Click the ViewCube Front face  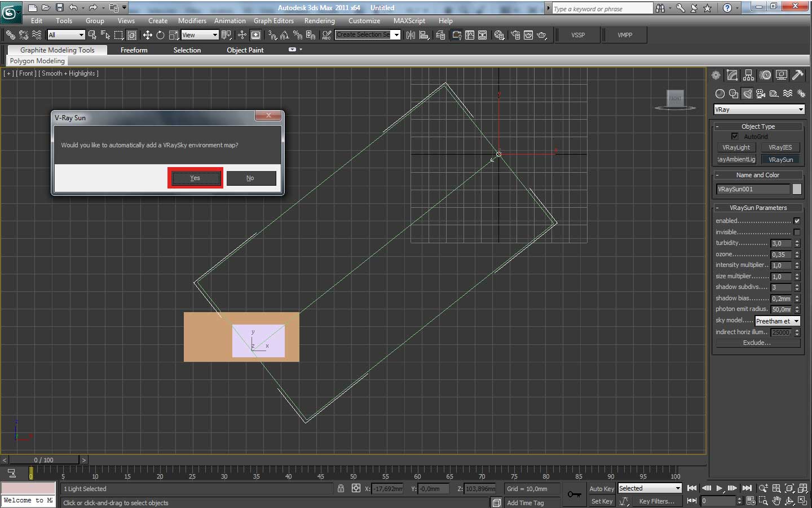pyautogui.click(x=675, y=98)
